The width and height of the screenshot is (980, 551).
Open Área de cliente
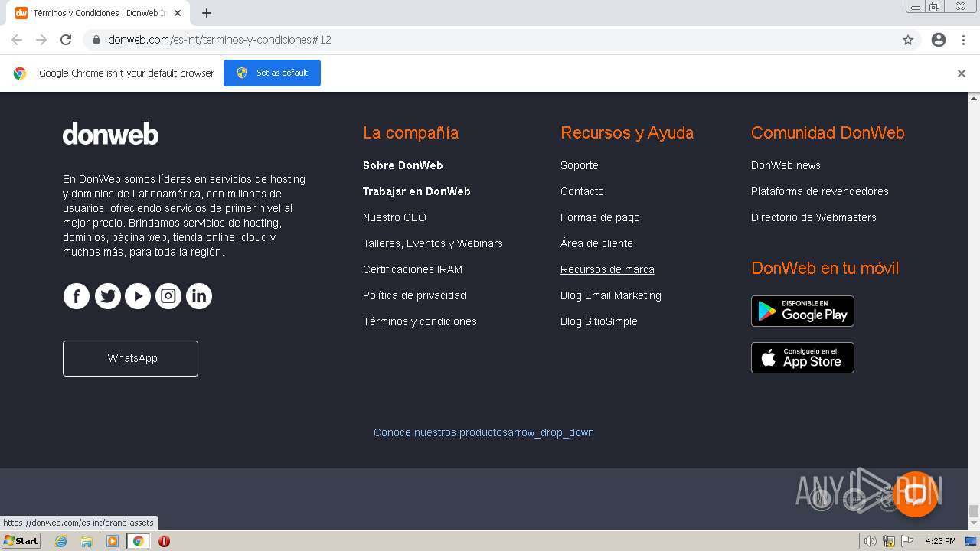(x=596, y=243)
